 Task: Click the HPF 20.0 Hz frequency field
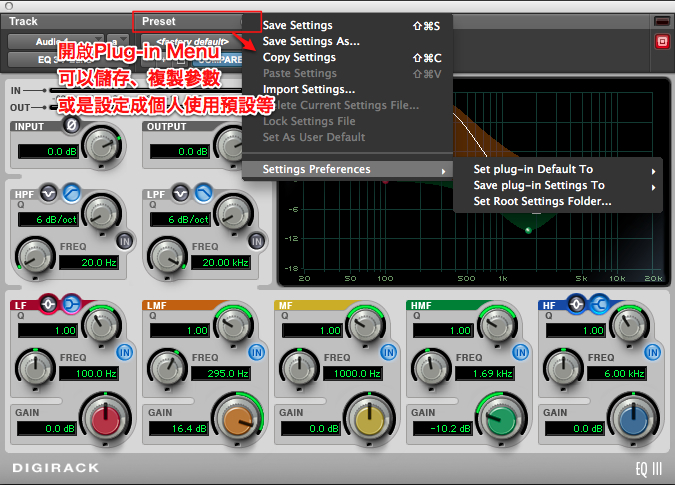click(88, 263)
